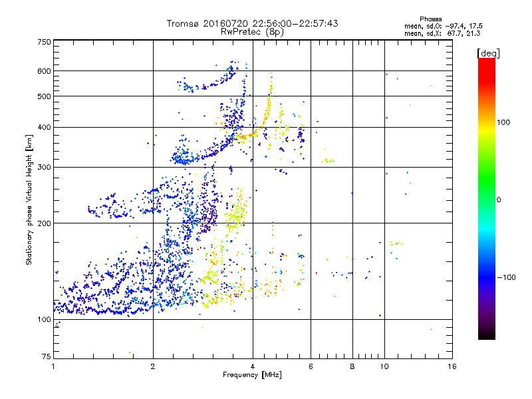Click the y-axis label '100' on the height axis
The image size is (532, 399).
[x=44, y=320]
